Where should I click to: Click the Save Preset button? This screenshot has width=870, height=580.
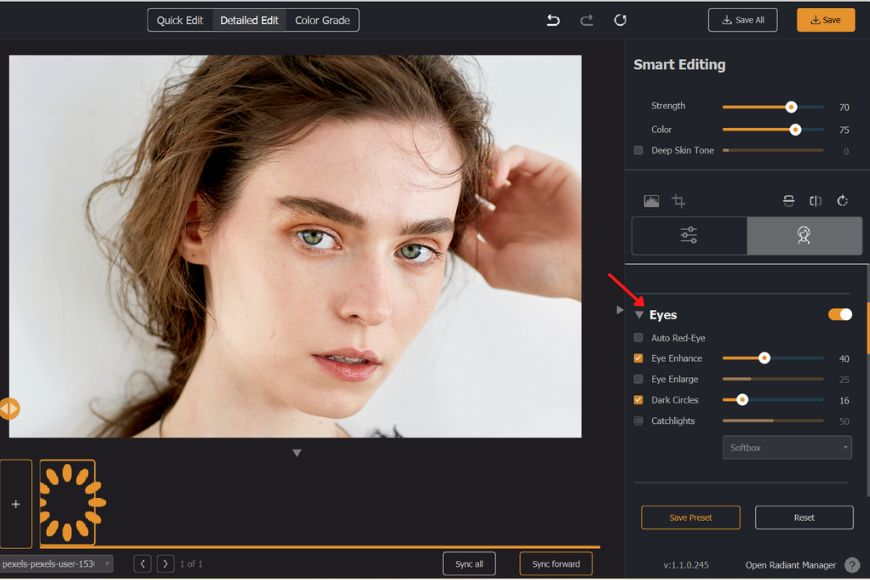(690, 517)
